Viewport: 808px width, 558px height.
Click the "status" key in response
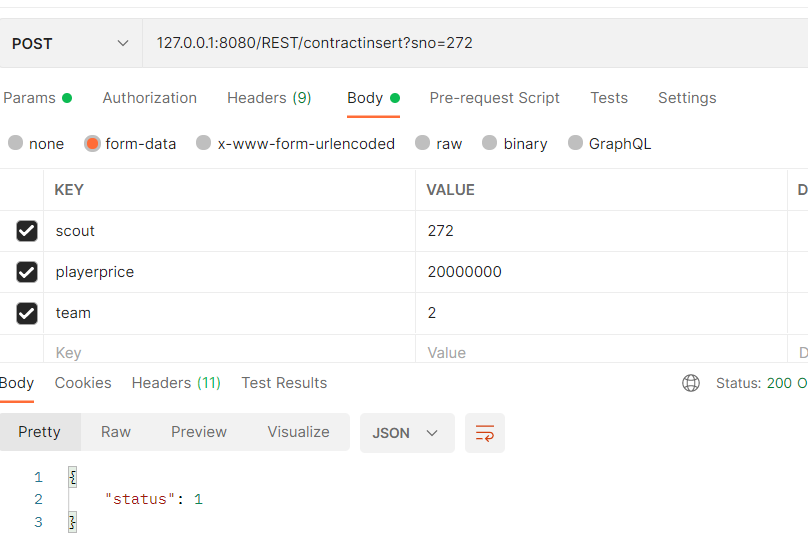140,499
